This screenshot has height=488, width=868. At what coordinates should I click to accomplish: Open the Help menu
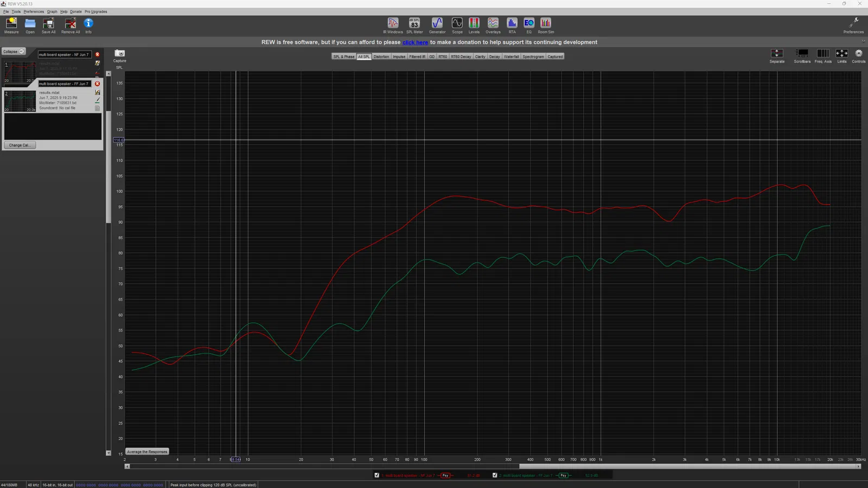pyautogui.click(x=64, y=11)
